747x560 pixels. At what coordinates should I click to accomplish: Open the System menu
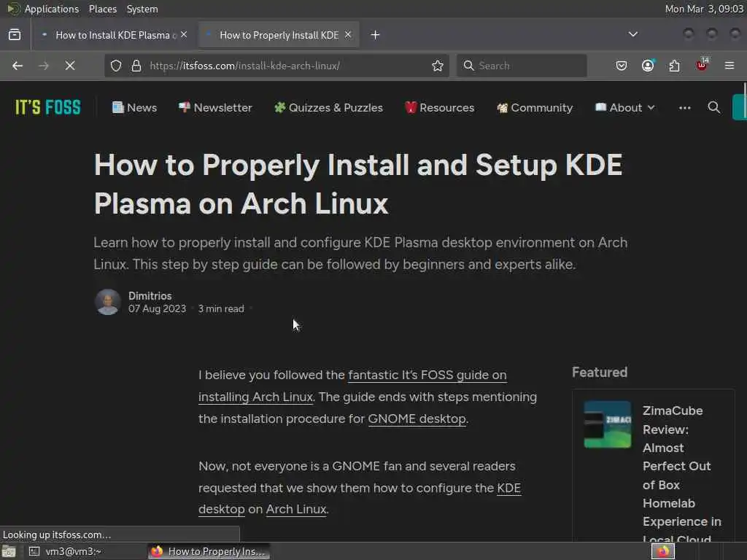point(142,9)
